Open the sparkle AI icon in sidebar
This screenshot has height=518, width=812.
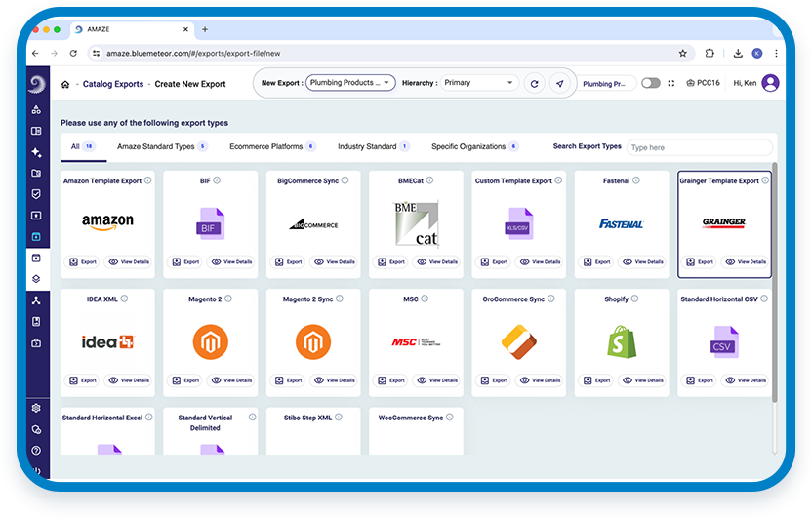(36, 152)
